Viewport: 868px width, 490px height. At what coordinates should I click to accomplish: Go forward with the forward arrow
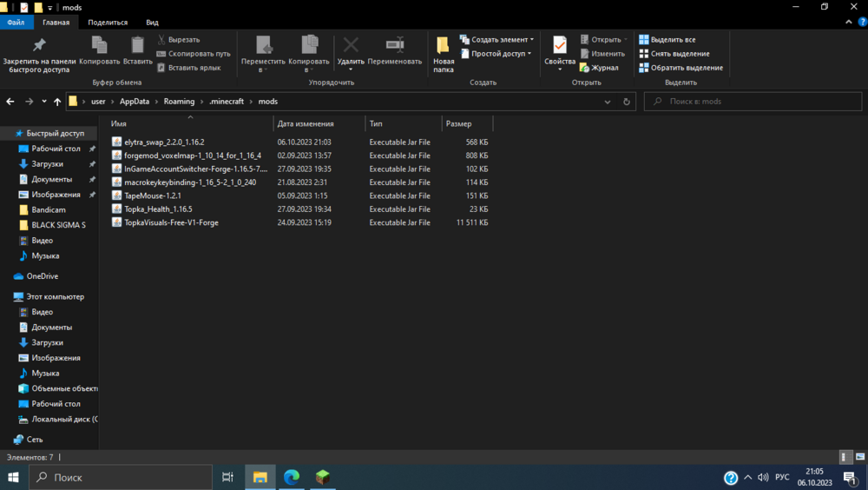click(x=29, y=102)
